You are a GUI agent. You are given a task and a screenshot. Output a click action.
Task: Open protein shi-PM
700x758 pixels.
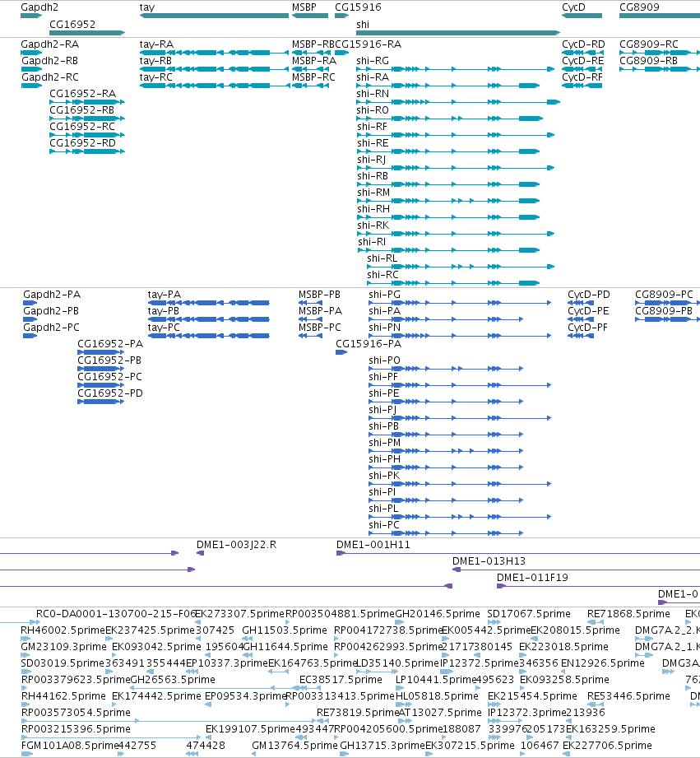384,443
